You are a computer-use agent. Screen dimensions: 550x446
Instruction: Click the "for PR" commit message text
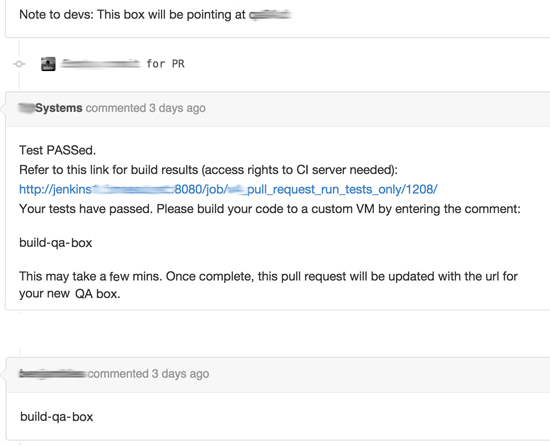166,64
